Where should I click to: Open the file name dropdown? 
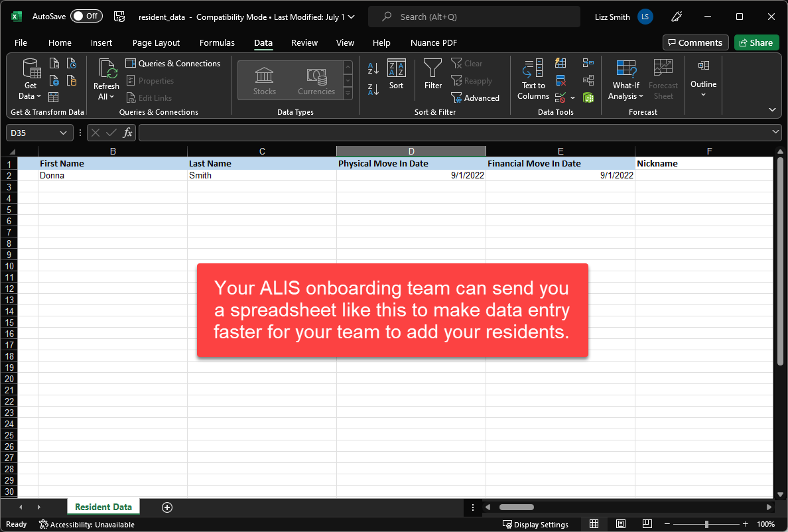pos(352,17)
